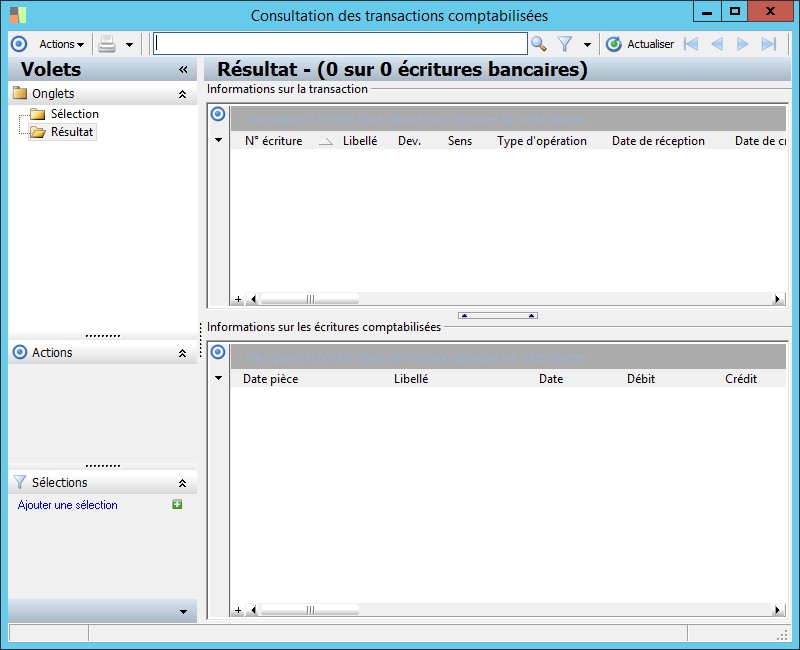Click the Ajouter une sélection link
The height and width of the screenshot is (650, 800).
[67, 505]
